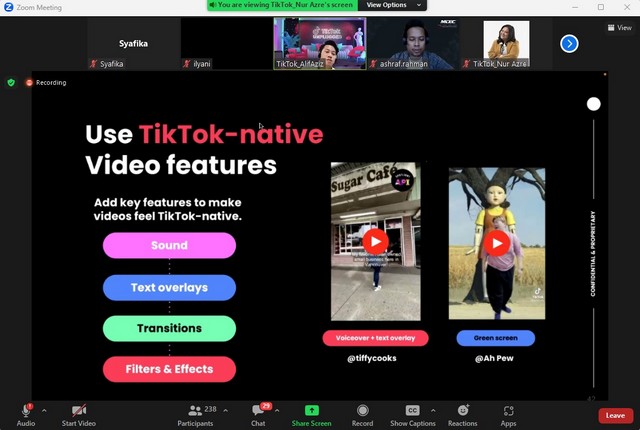Click the green encryption shield icon

pyautogui.click(x=11, y=82)
